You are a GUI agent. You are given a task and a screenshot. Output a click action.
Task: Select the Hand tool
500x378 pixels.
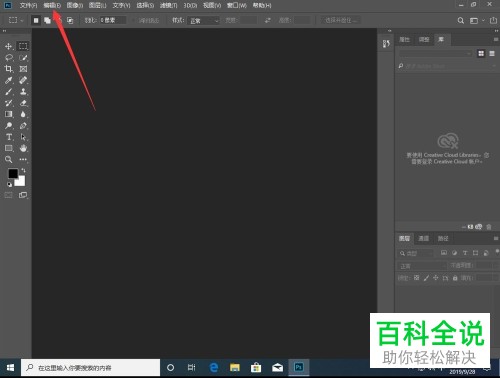[x=23, y=148]
